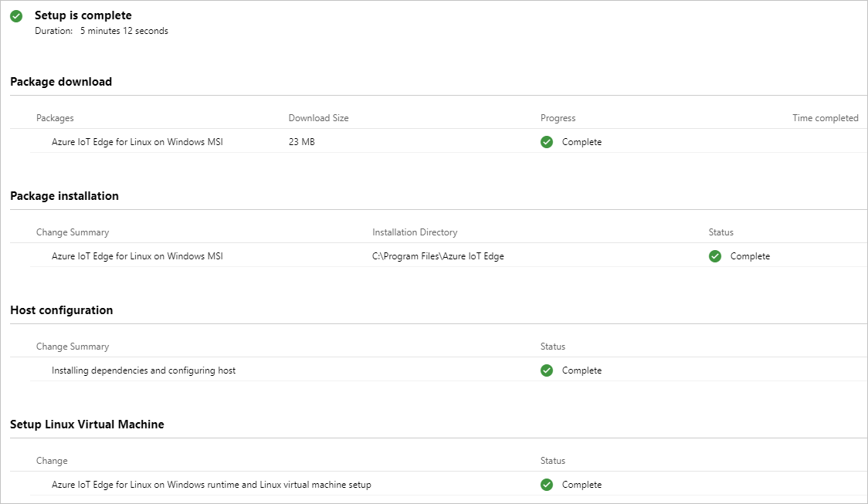868x504 pixels.
Task: Click the Complete icon in Setup Linux Virtual Machine section
Action: click(x=547, y=484)
